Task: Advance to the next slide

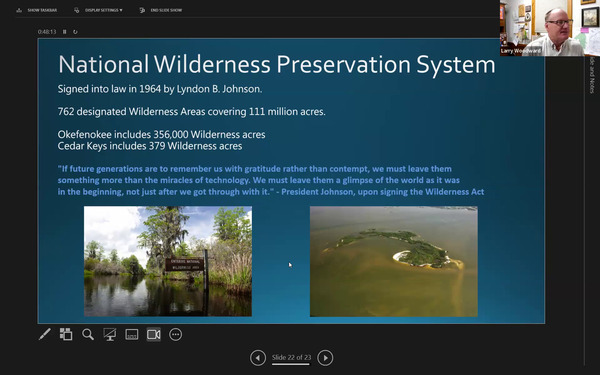Action: (325, 358)
